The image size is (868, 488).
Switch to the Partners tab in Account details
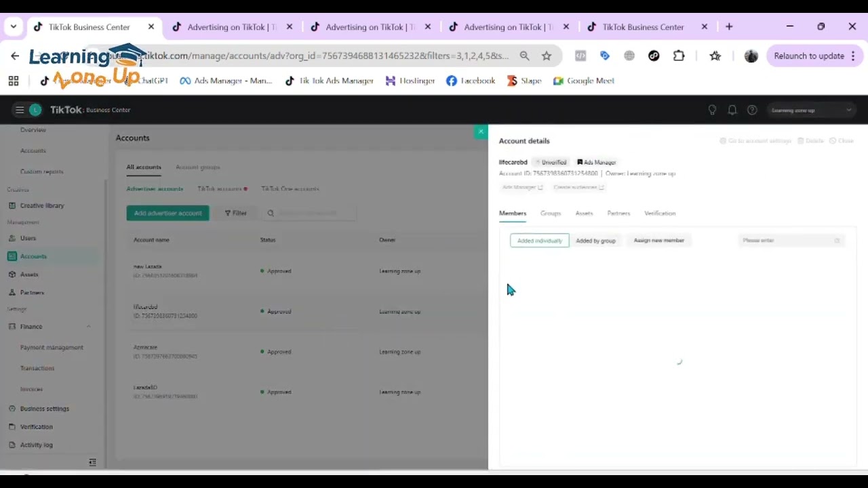[618, 213]
